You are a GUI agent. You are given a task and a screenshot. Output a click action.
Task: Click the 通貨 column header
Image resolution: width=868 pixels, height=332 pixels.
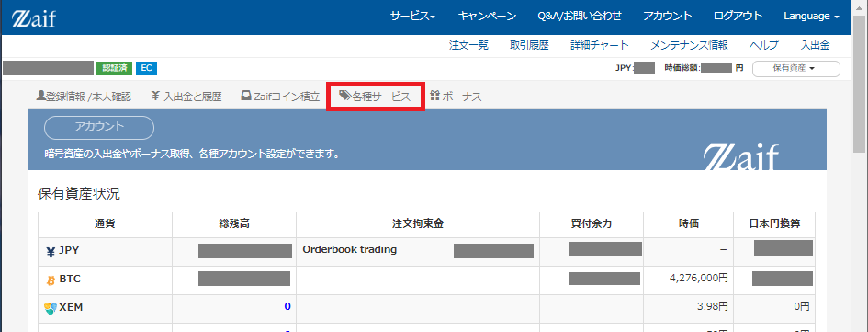point(105,223)
